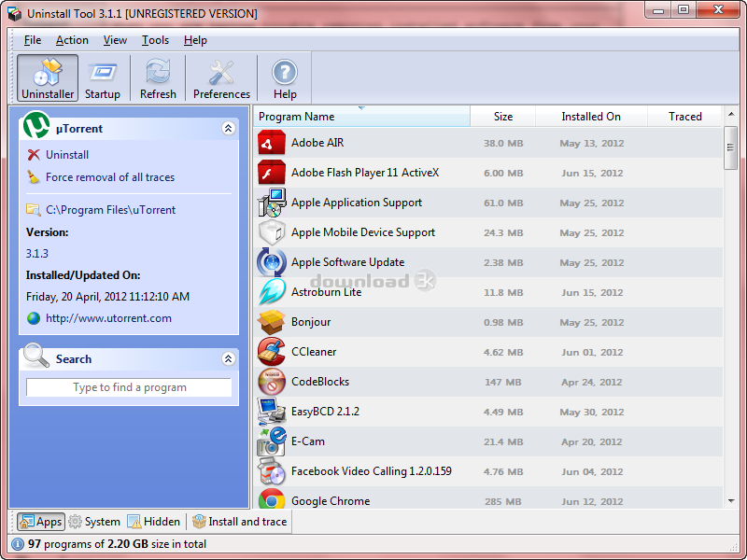Collapse the Search panel
Viewport: 747px width, 560px height.
[x=228, y=358]
